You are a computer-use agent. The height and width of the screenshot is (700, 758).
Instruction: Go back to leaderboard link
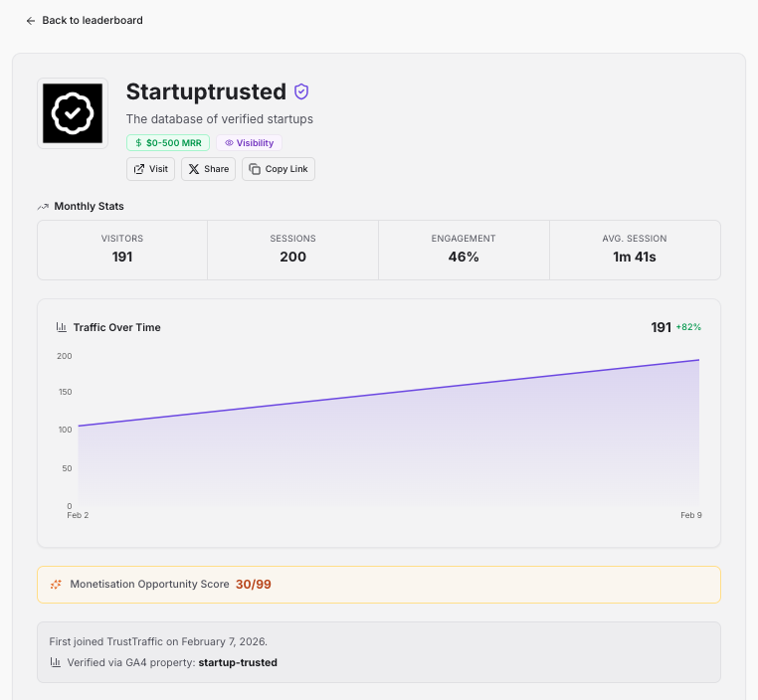[x=85, y=20]
